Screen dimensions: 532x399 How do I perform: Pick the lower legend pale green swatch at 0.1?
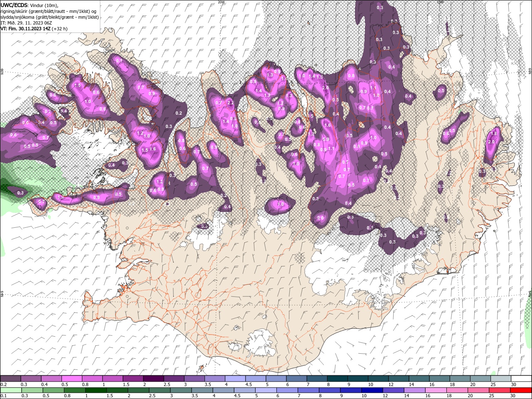(11, 390)
